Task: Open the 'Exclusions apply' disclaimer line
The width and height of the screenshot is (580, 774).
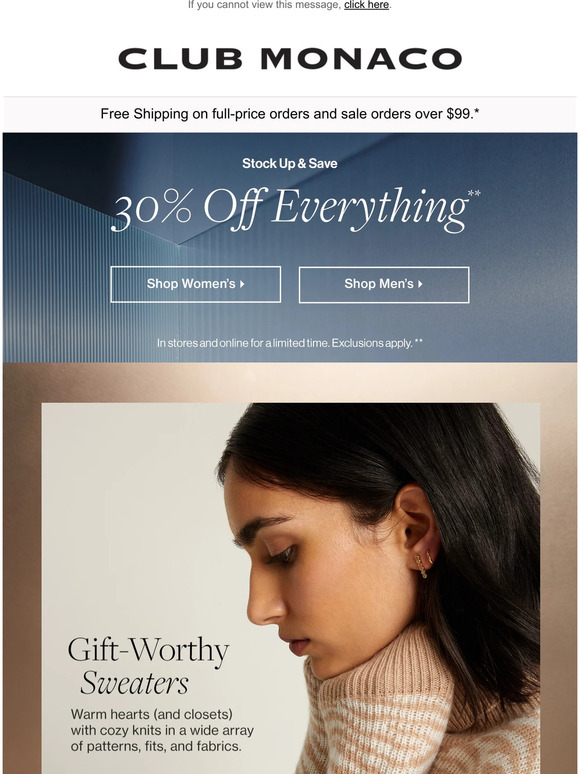Action: [x=290, y=343]
